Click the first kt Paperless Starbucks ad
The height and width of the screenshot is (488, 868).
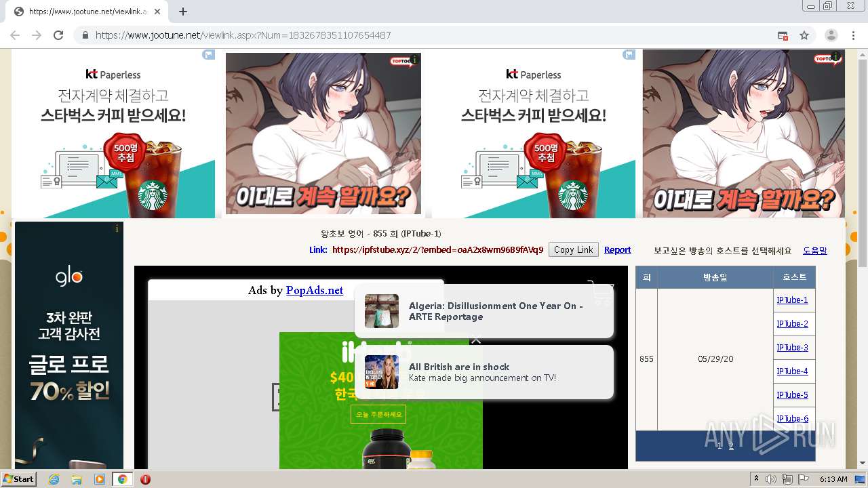click(114, 134)
